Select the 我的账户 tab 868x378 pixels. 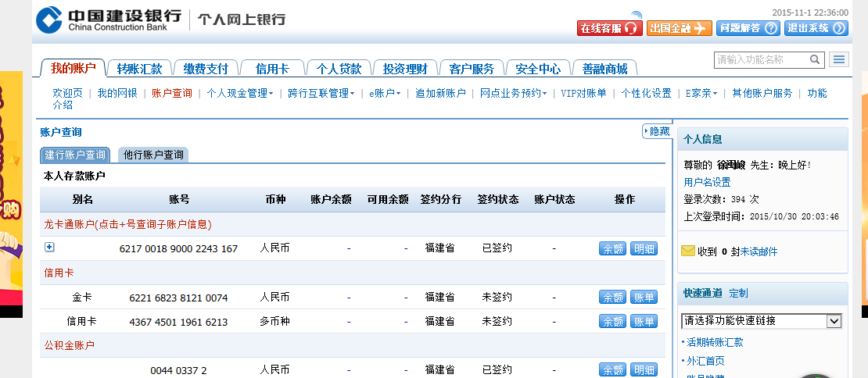pos(73,68)
